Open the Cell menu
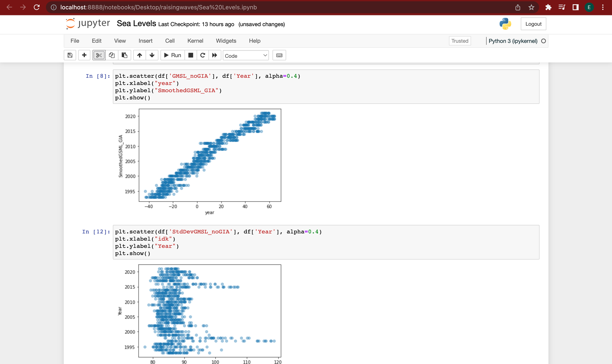 coord(170,41)
